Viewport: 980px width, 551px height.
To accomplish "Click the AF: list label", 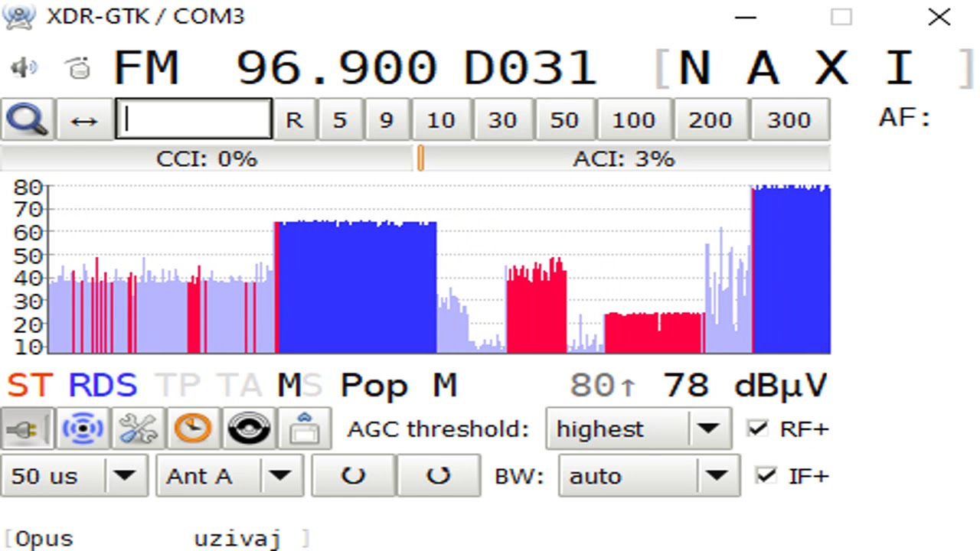I will [904, 118].
